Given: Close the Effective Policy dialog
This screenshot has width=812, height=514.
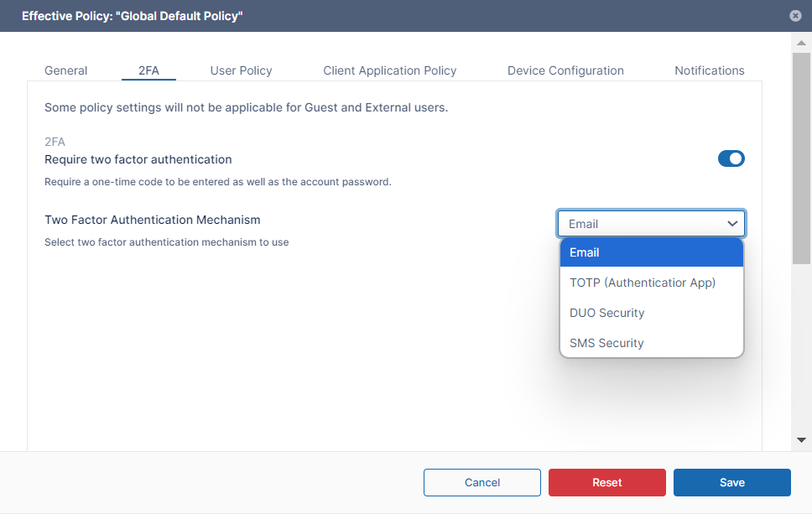Looking at the screenshot, I should [795, 16].
